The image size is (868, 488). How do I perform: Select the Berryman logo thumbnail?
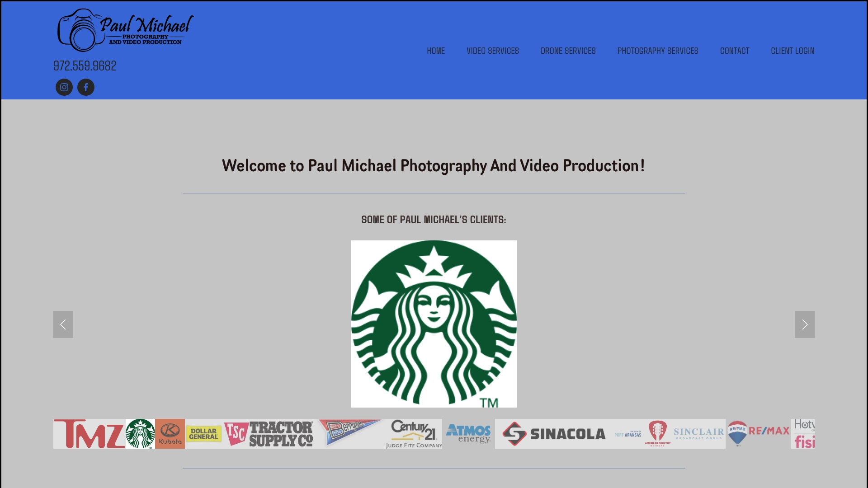pyautogui.click(x=350, y=434)
